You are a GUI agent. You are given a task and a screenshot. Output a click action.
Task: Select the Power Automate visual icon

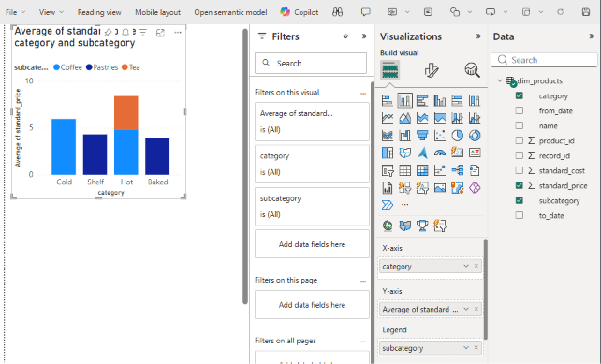click(388, 205)
